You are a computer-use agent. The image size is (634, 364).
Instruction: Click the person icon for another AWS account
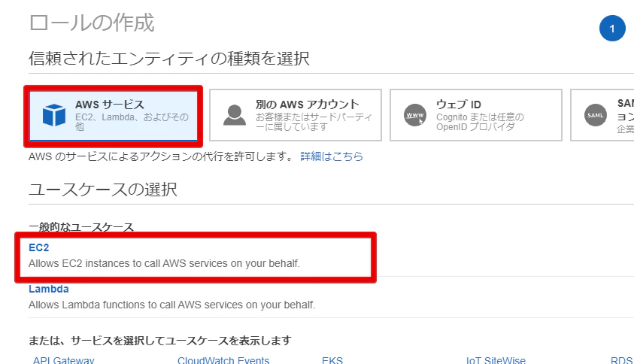tap(235, 115)
